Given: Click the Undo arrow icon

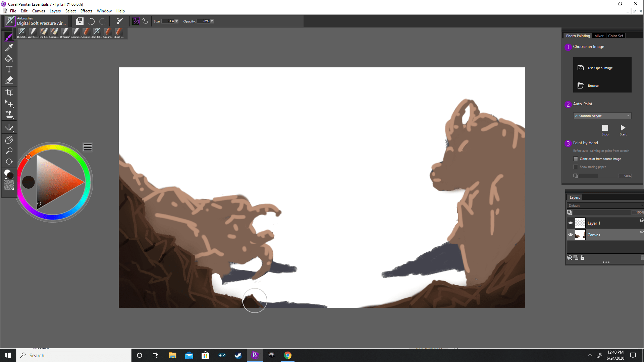Looking at the screenshot, I should tap(91, 21).
